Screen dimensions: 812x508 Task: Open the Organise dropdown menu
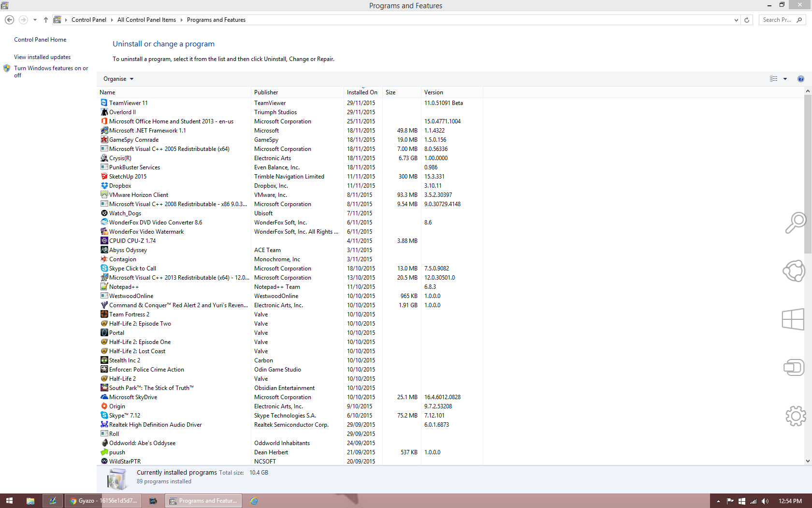pyautogui.click(x=118, y=79)
